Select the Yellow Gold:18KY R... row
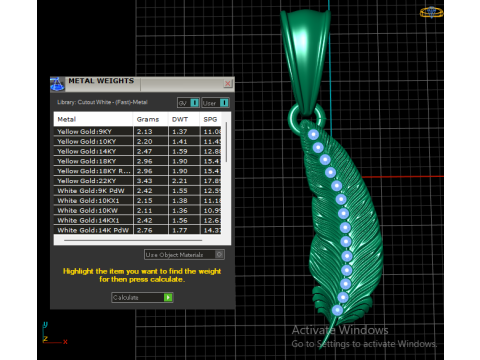 pos(137,171)
